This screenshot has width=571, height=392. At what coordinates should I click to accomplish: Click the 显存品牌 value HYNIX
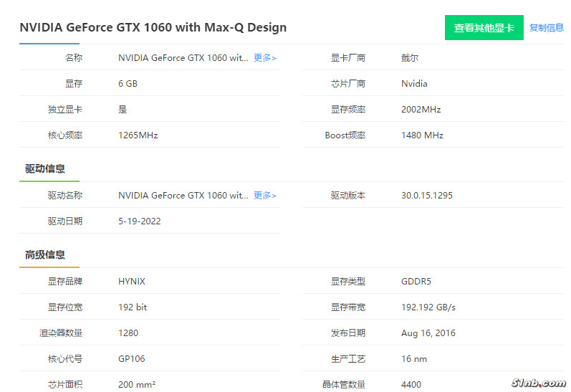(131, 281)
